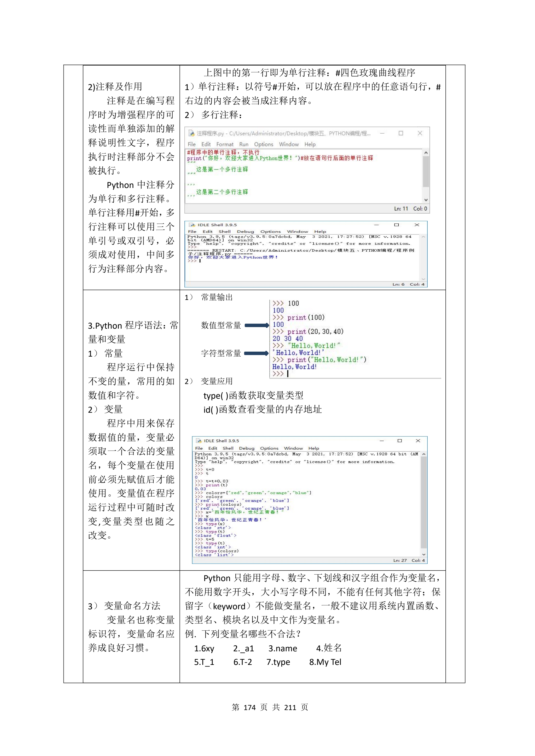Maximize the Shell window showing RESTART
535x756 pixels.
click(397, 225)
